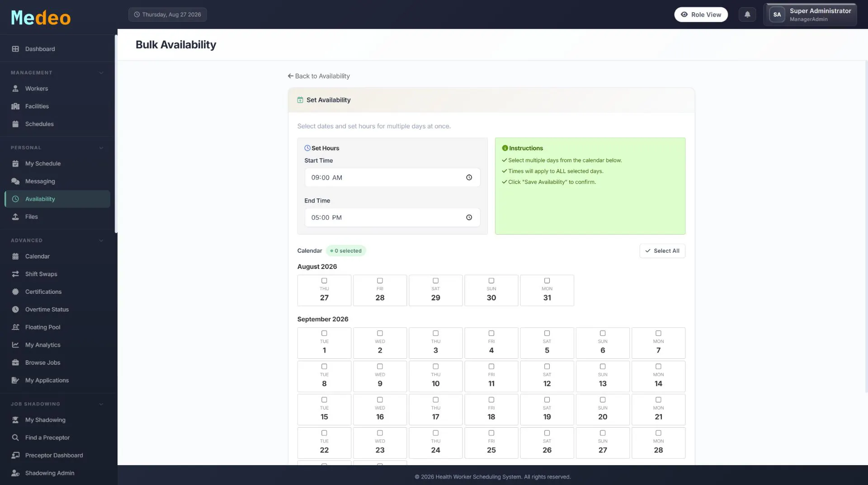Check the Mon August 31 checkbox
This screenshot has width=868, height=485.
point(547,281)
